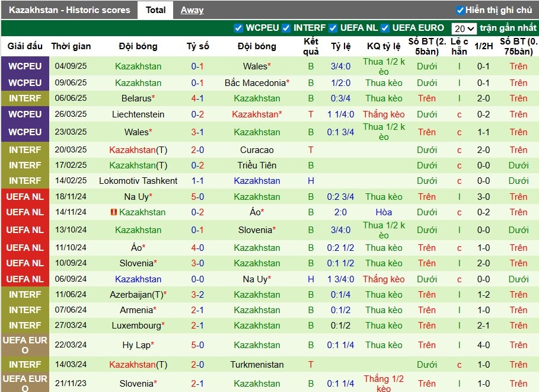The width and height of the screenshot is (539, 392).
Task: Click the WCPEU badge on 04/09/25 row
Action: click(x=25, y=66)
